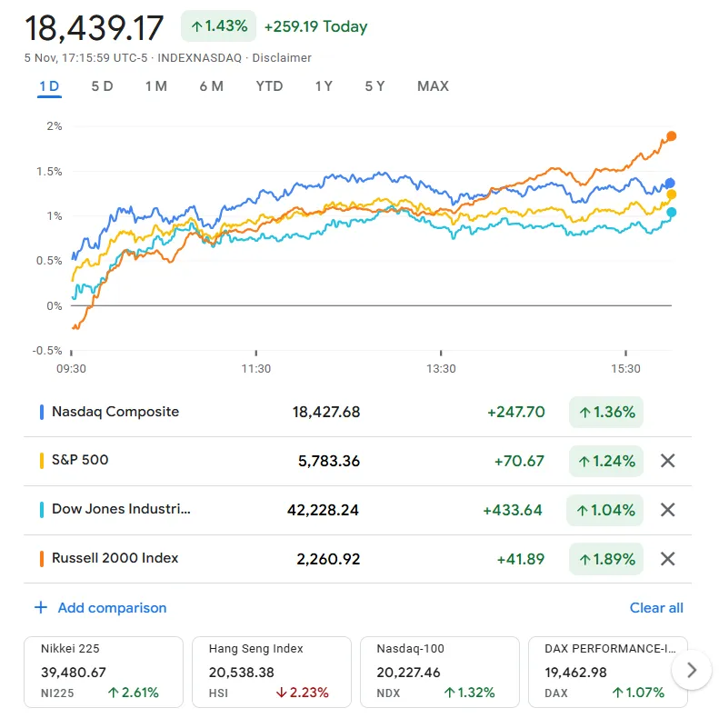Open the Nikkei 225 index card
719x728 pixels.
104,672
